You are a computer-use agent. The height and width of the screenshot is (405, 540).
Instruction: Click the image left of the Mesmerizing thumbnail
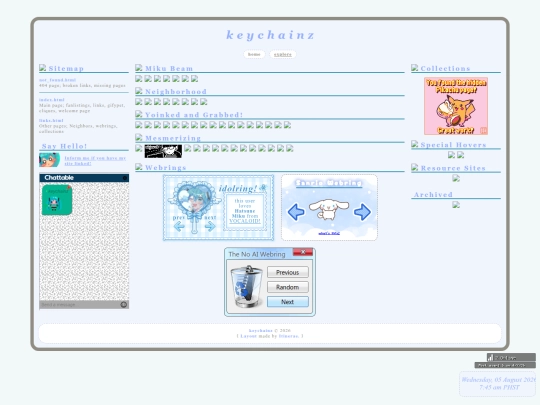coord(139,148)
